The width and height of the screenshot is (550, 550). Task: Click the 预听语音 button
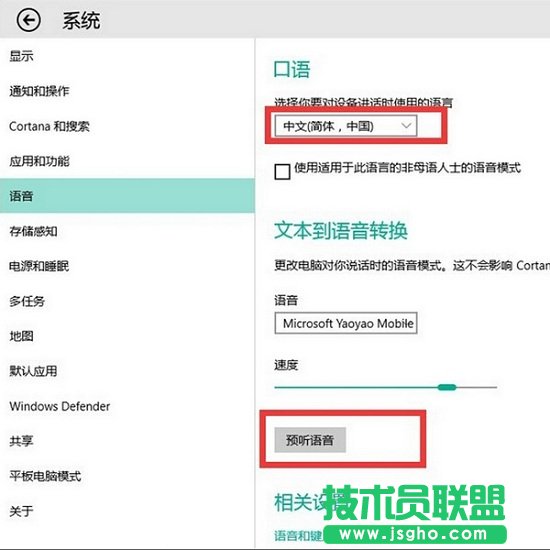point(310,440)
